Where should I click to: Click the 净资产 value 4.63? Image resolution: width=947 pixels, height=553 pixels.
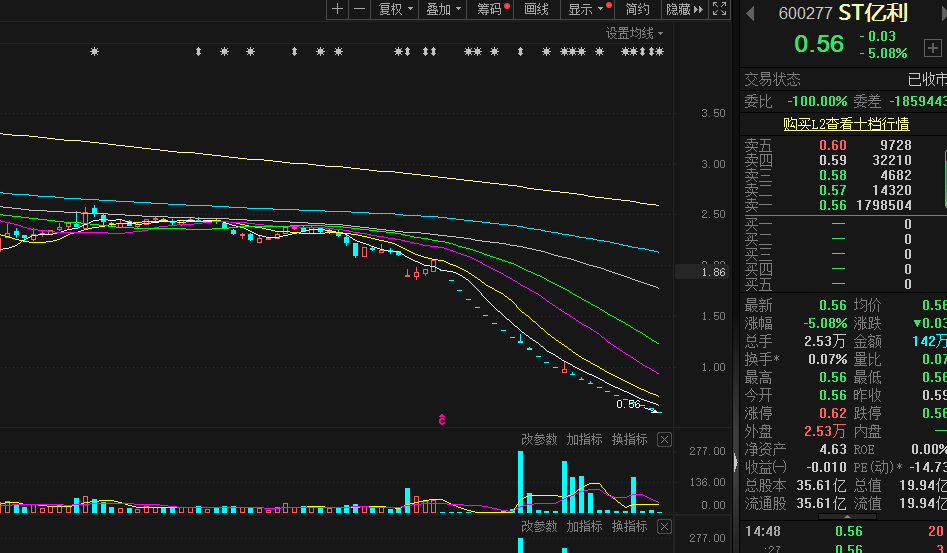tap(832, 450)
